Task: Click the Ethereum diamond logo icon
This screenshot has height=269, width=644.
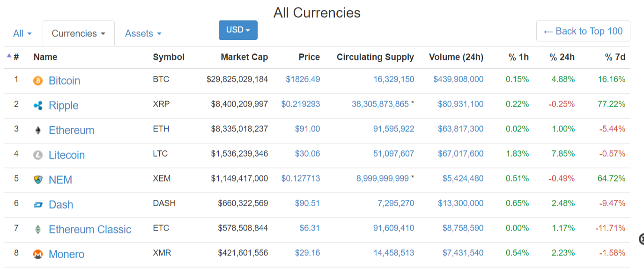Action: 38,131
